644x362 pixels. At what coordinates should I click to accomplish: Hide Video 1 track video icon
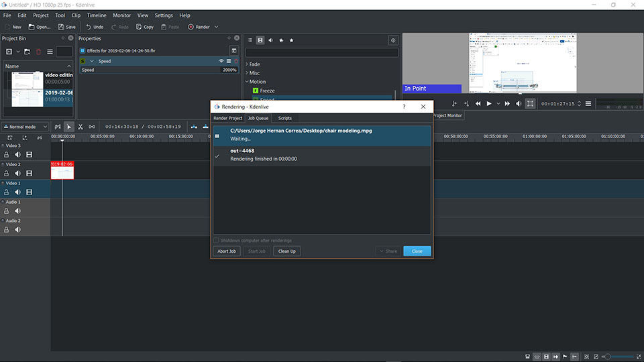point(29,192)
